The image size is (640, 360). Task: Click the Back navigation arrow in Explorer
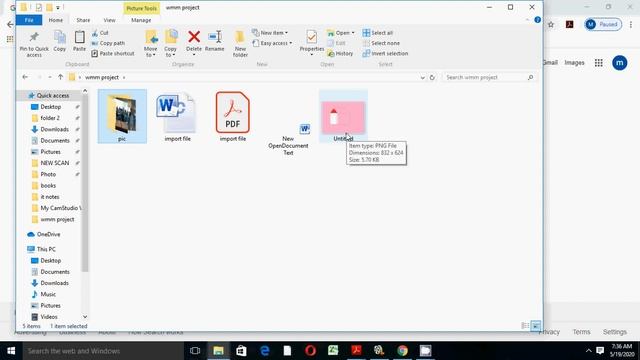(x=25, y=77)
